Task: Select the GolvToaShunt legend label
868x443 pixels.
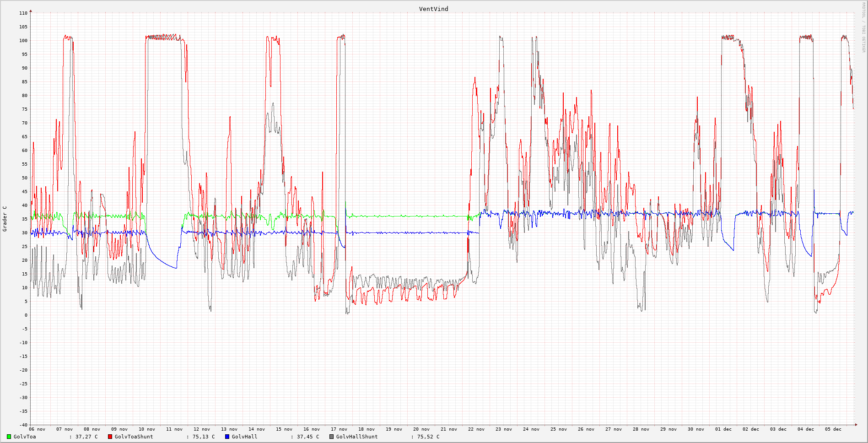Action: pyautogui.click(x=134, y=437)
